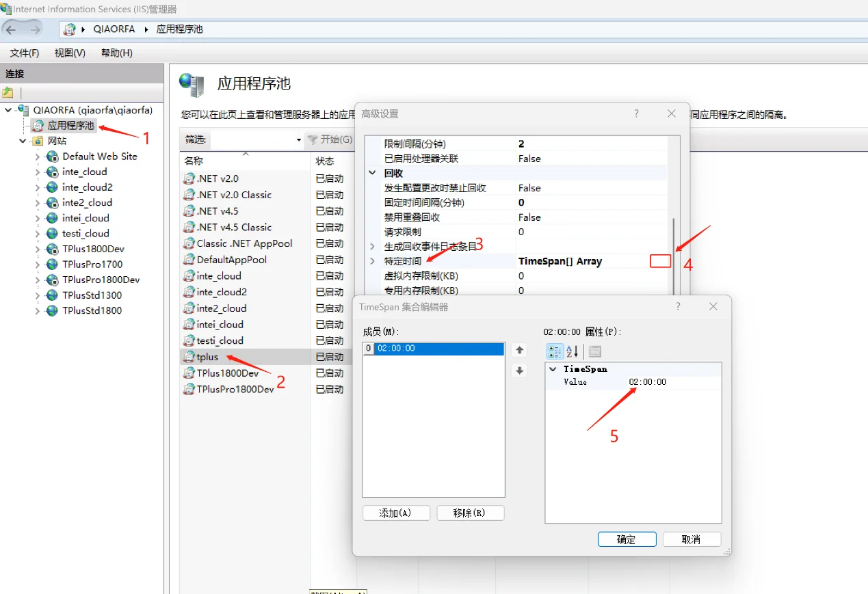Click the tplus application pool icon

189,356
